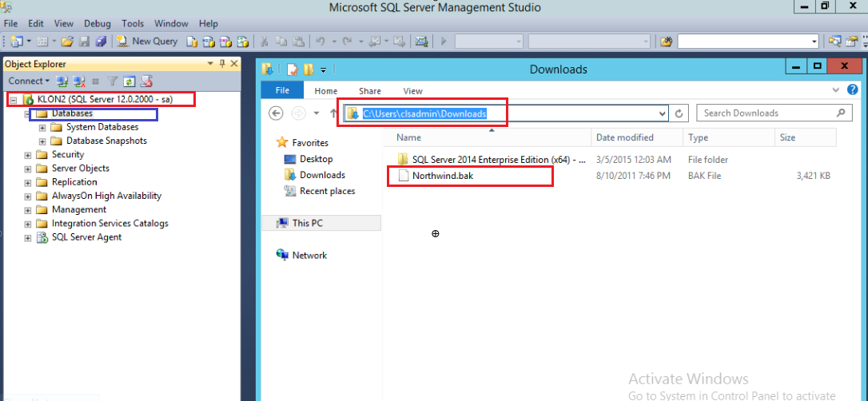Expand the SQL Server Agent node

click(x=29, y=238)
